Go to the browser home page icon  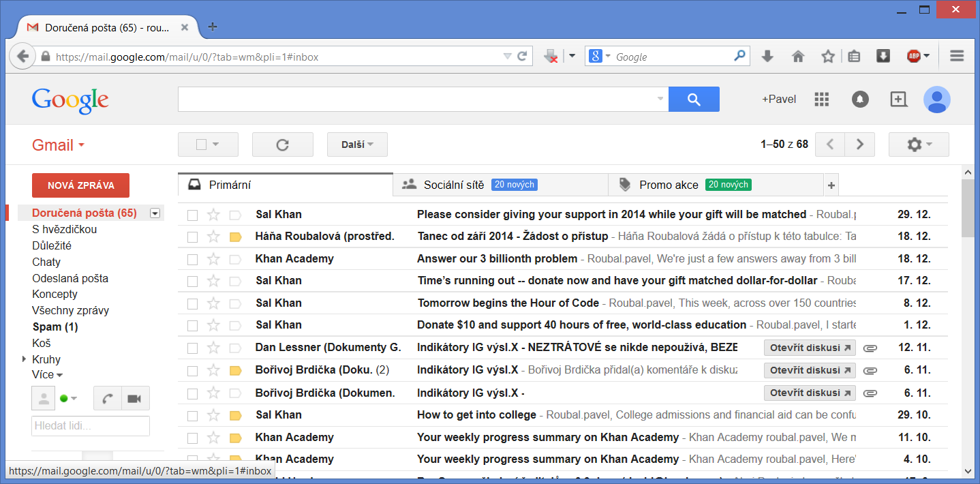[x=798, y=57]
